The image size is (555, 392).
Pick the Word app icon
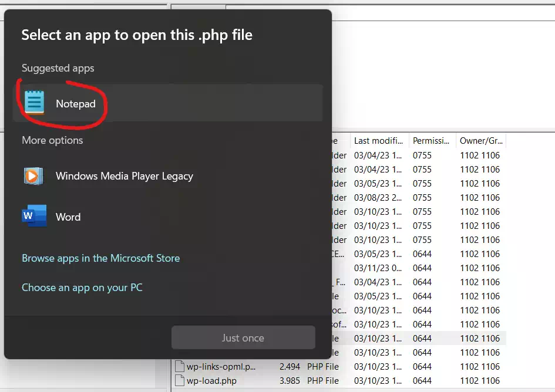(34, 216)
